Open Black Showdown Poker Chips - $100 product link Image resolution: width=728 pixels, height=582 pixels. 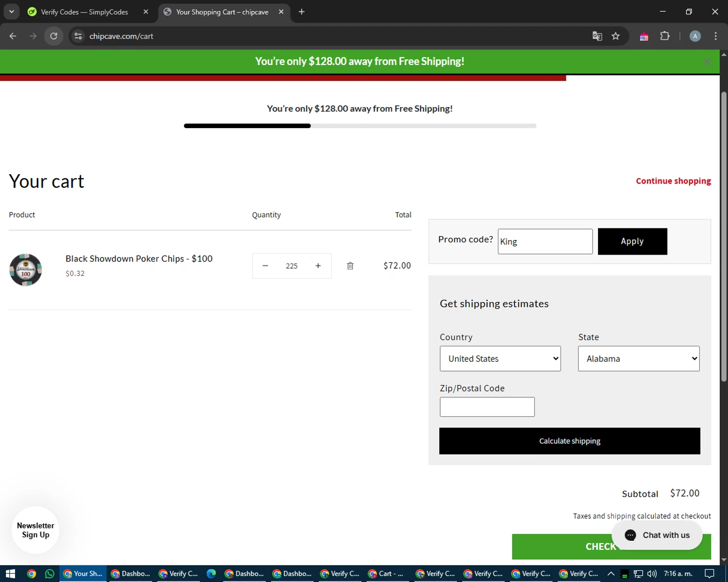pos(139,259)
